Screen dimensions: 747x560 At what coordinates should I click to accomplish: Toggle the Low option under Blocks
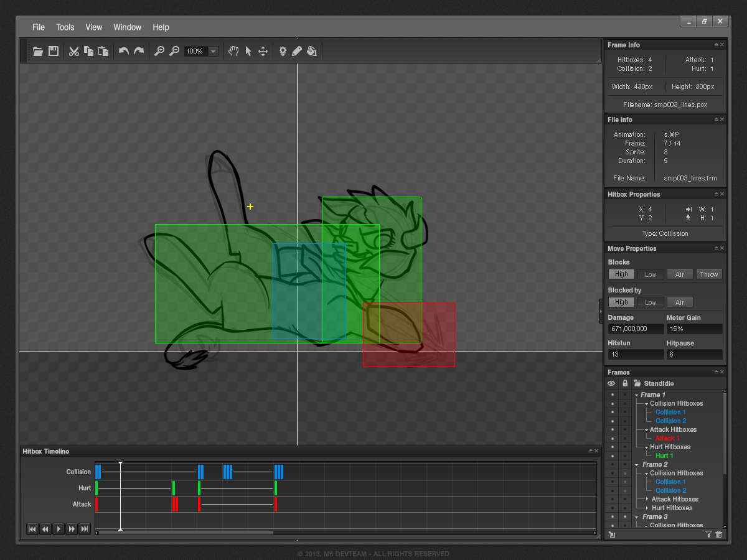point(651,274)
